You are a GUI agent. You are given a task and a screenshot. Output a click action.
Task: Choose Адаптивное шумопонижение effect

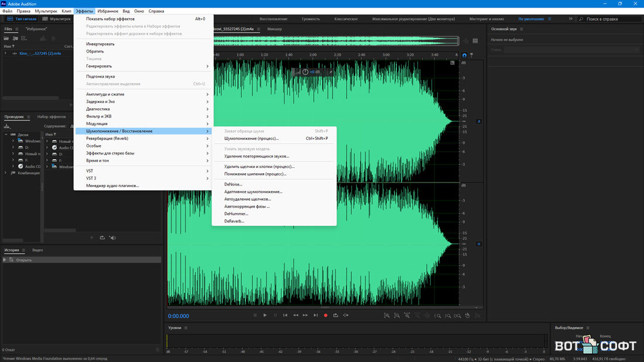(x=253, y=192)
